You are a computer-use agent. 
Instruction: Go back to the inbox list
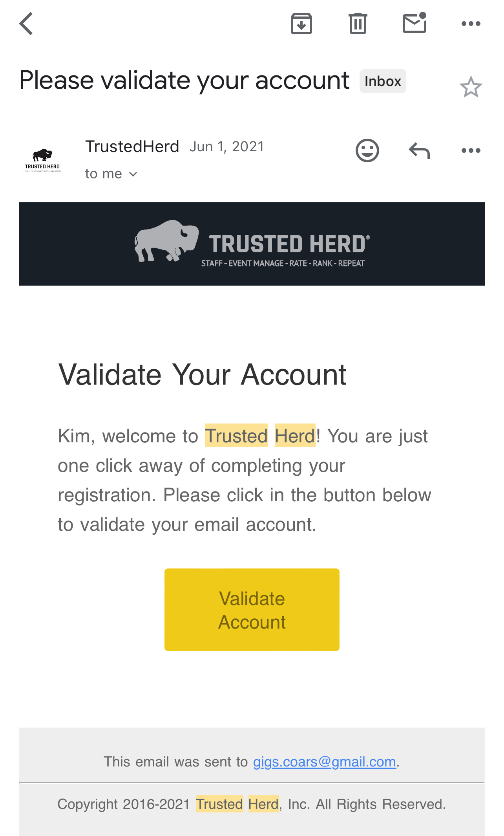tap(26, 24)
